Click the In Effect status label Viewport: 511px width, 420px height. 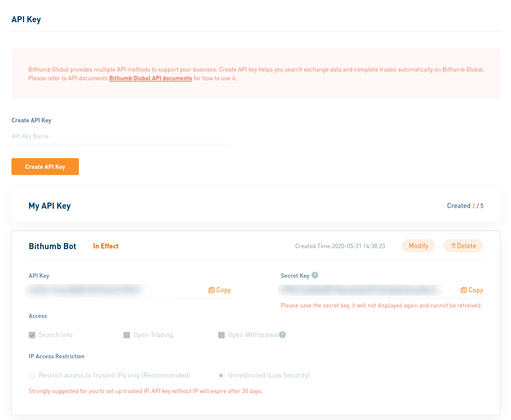point(106,246)
